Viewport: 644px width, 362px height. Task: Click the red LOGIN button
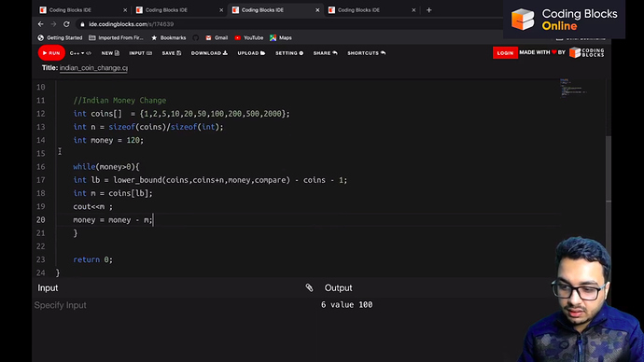505,53
